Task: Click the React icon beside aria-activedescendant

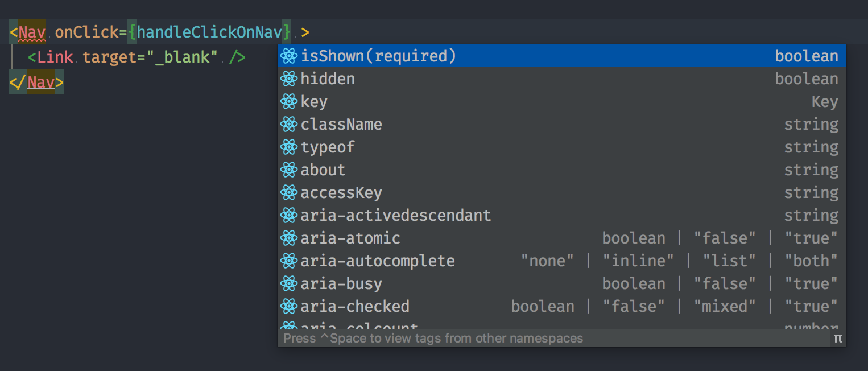Action: (290, 215)
